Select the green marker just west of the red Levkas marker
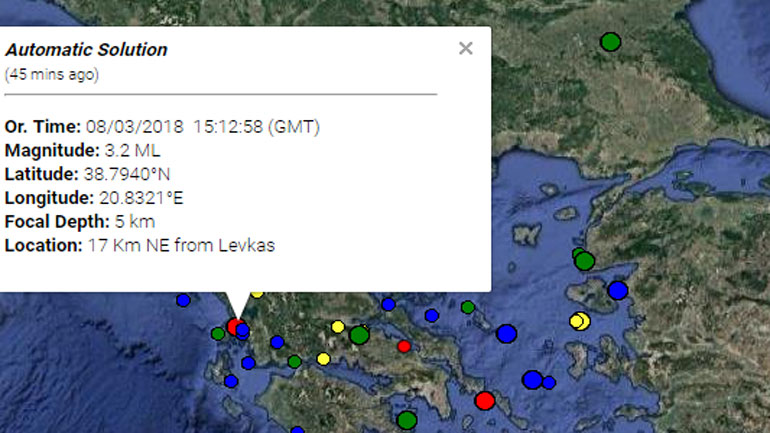This screenshot has width=770, height=433. 218,334
